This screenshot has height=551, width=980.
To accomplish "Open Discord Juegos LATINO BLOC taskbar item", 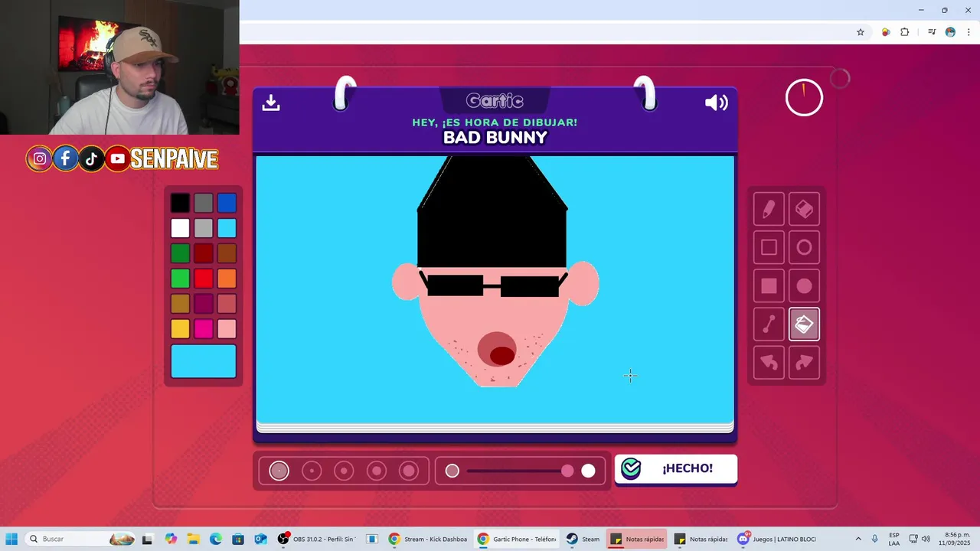I will click(x=778, y=539).
